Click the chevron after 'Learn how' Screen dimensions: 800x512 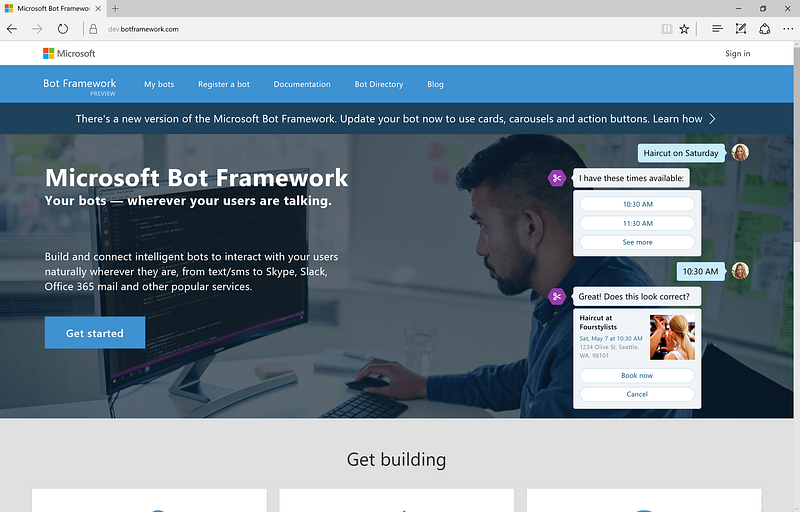pos(712,119)
